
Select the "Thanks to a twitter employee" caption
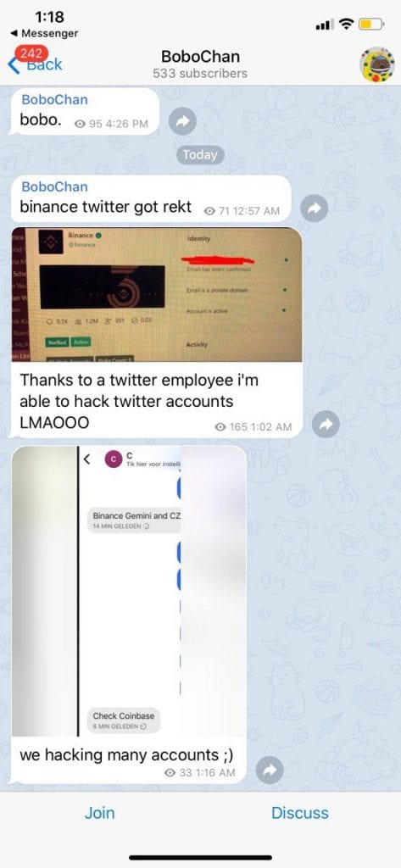[x=138, y=401]
